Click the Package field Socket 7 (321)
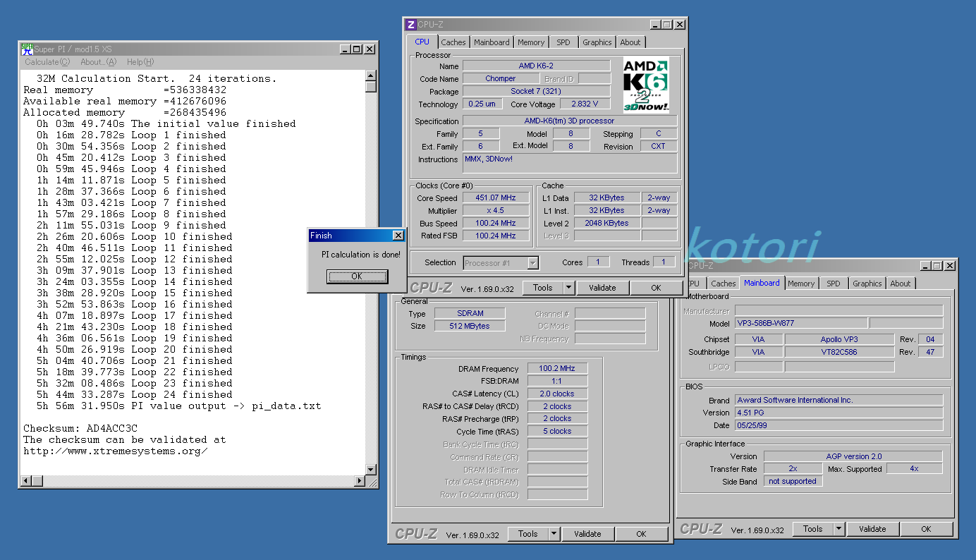This screenshot has height=560, width=976. point(536,91)
